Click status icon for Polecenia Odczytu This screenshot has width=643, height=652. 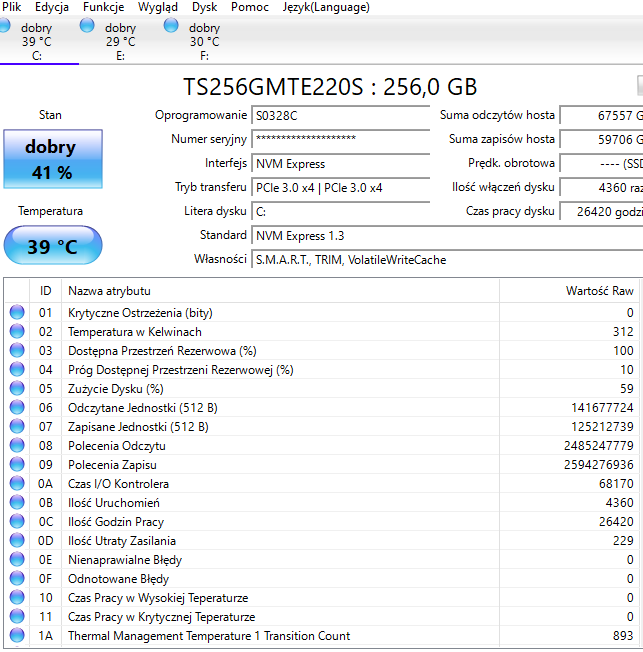(17, 446)
